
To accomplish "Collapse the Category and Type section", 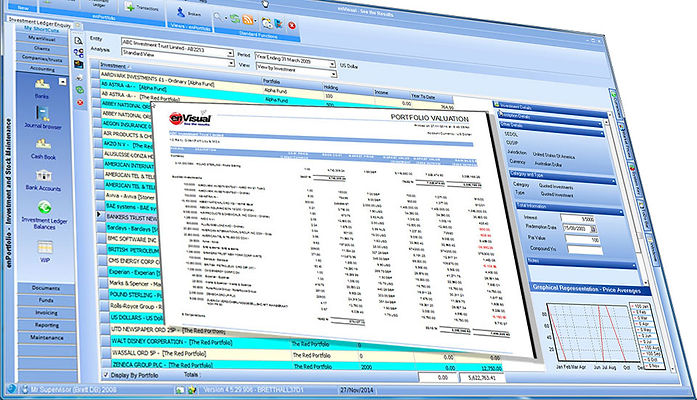I will [613, 181].
